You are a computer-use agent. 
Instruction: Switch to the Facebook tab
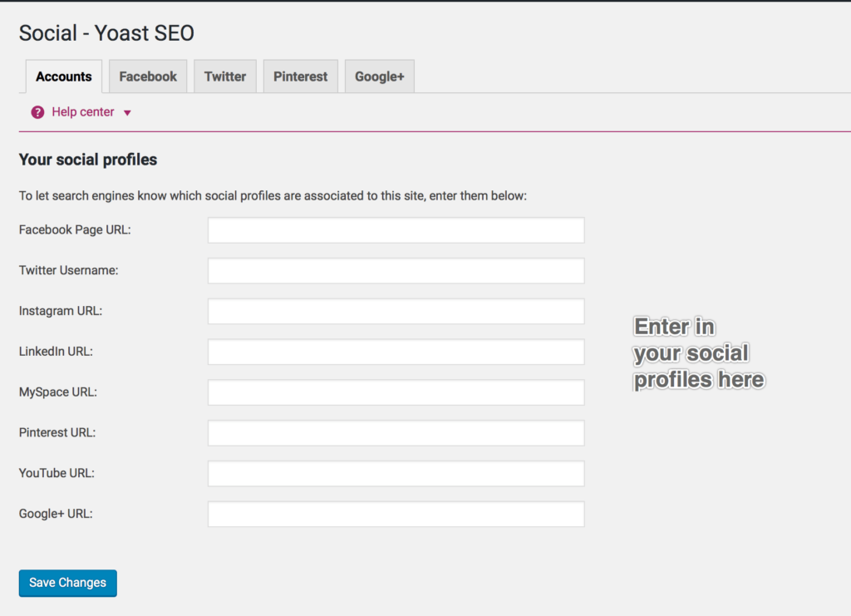tap(148, 76)
